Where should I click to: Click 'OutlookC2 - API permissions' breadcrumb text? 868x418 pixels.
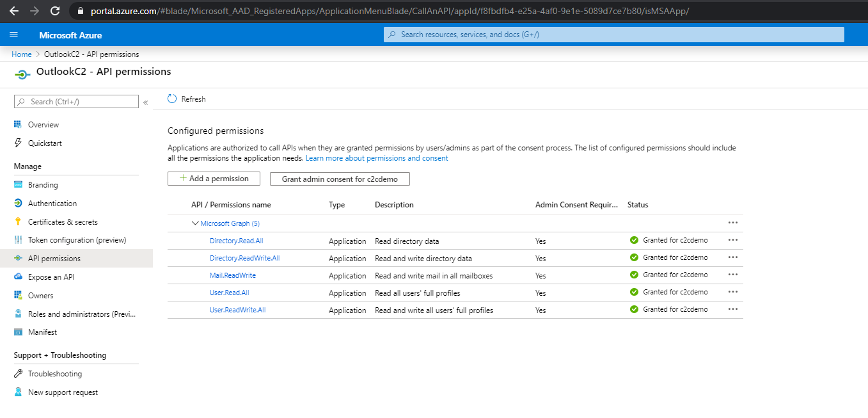[91, 54]
